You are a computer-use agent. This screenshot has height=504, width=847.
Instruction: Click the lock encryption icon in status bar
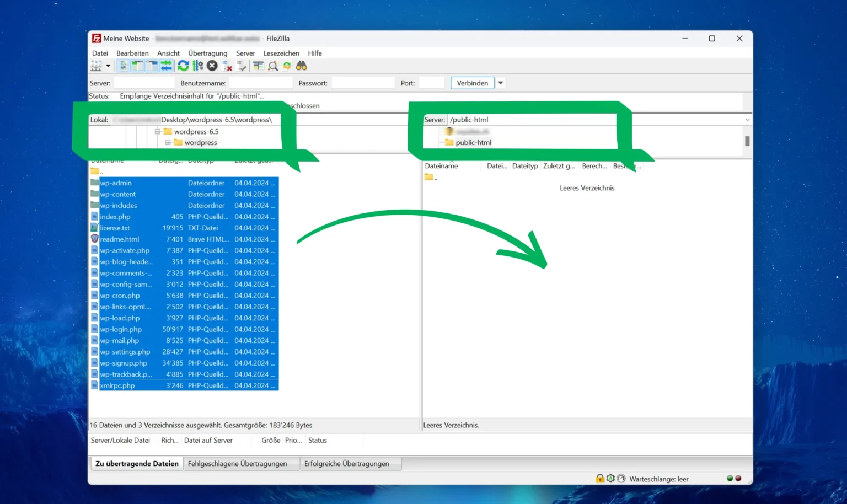[599, 479]
